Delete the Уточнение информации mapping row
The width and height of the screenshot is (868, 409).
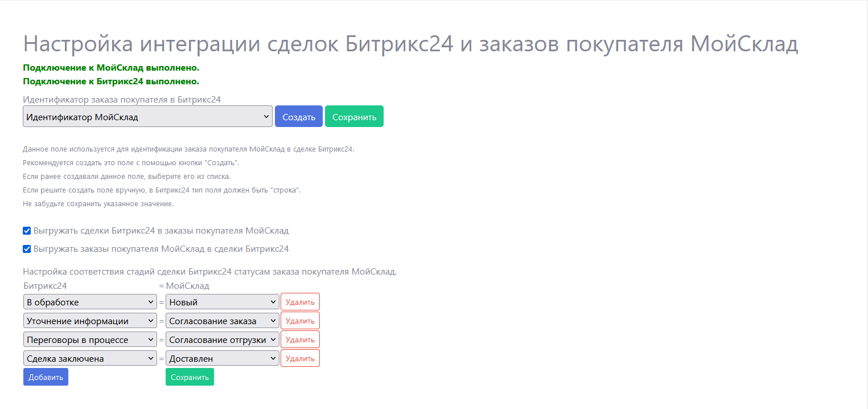[x=300, y=321]
